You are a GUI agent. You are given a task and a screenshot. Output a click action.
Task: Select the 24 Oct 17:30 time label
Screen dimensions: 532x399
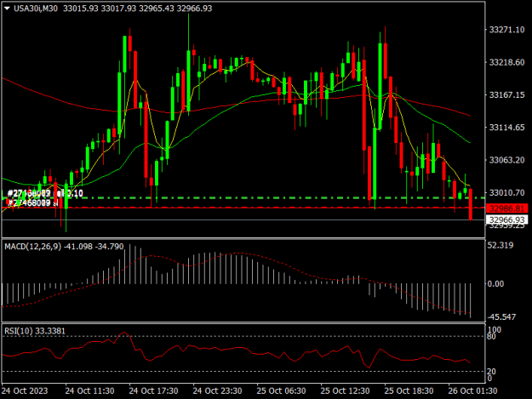[153, 390]
